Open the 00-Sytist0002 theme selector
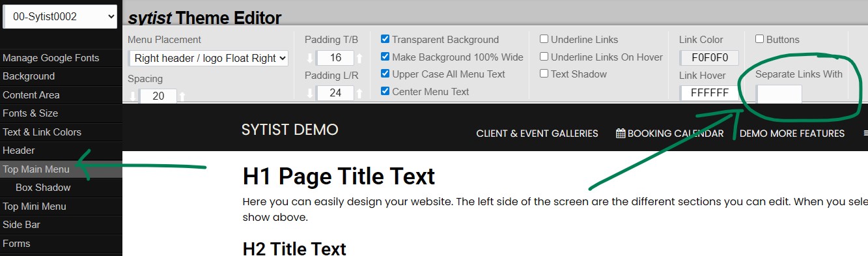Screen dimensions: 868x256 (60, 17)
